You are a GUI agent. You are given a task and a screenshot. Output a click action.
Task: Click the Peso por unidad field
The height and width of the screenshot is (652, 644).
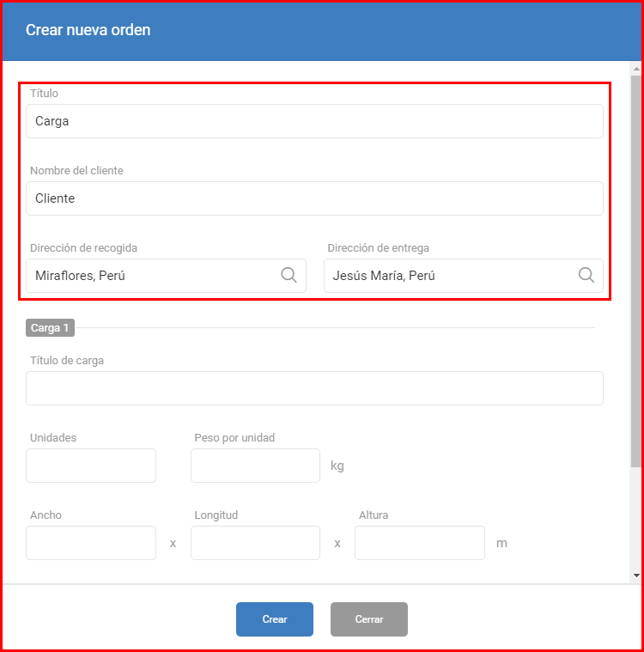point(255,466)
